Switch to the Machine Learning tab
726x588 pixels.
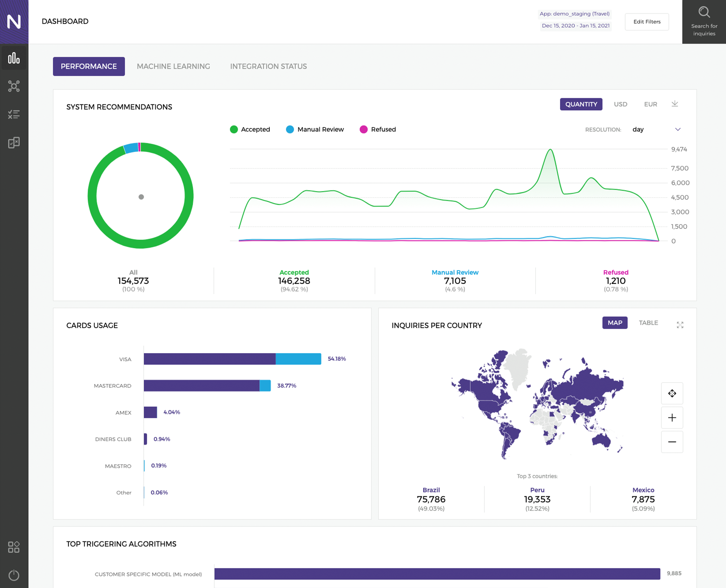coord(173,66)
